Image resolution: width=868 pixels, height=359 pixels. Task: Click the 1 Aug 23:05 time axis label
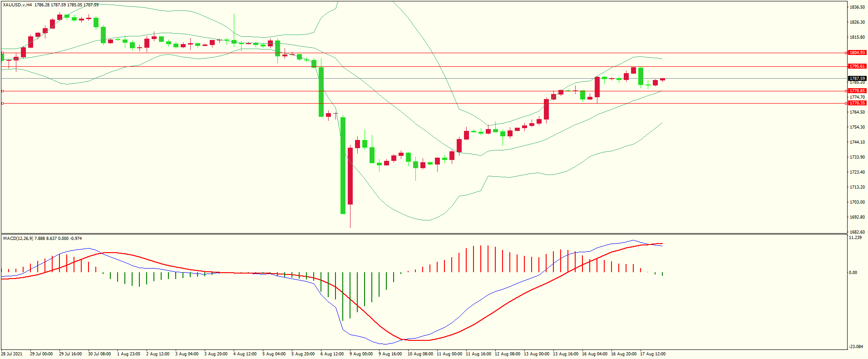(129, 354)
